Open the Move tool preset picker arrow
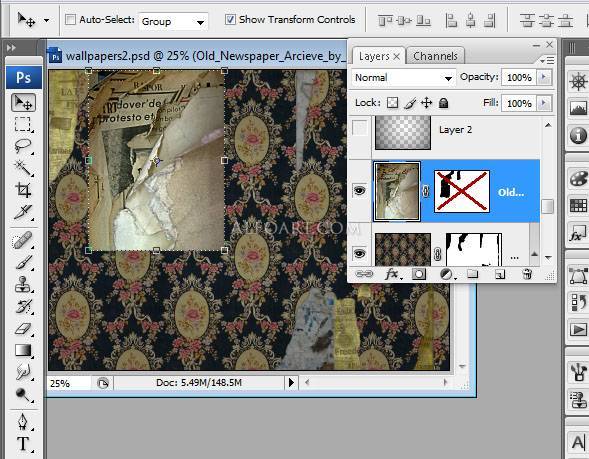The height and width of the screenshot is (459, 589). 47,20
